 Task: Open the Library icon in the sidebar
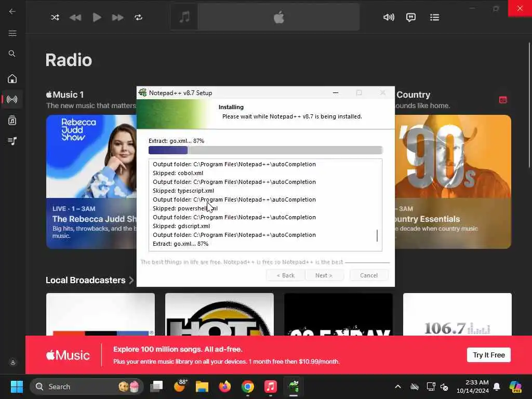point(12,120)
